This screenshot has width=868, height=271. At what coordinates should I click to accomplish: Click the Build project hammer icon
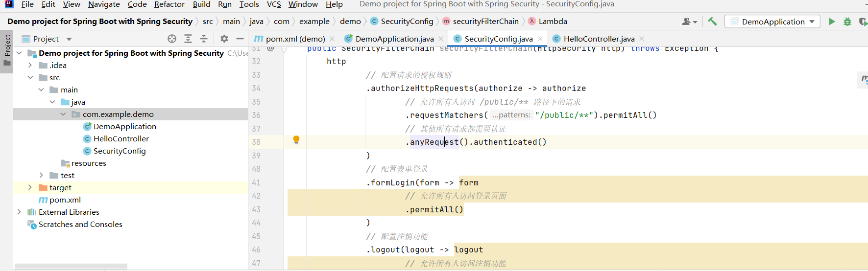(712, 22)
